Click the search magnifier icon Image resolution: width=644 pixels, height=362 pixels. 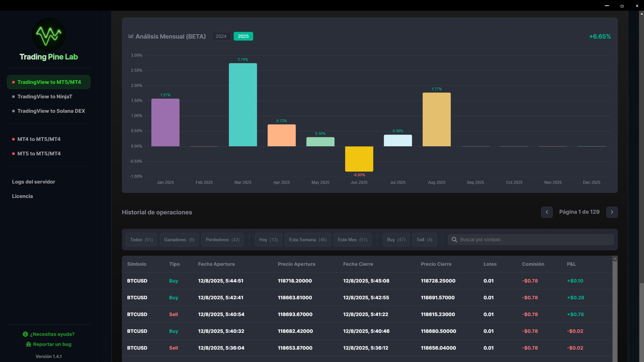coord(454,240)
